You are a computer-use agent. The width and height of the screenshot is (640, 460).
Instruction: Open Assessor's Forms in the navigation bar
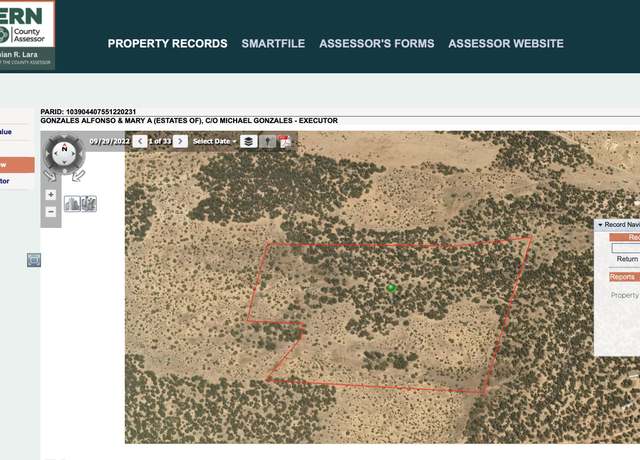(377, 44)
